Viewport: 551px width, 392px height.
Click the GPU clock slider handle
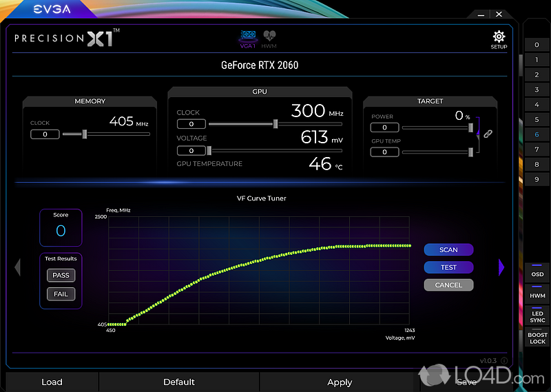point(275,124)
